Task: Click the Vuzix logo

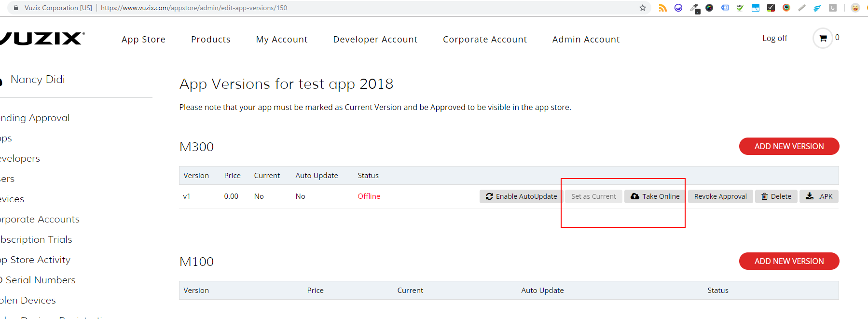Action: pos(42,39)
